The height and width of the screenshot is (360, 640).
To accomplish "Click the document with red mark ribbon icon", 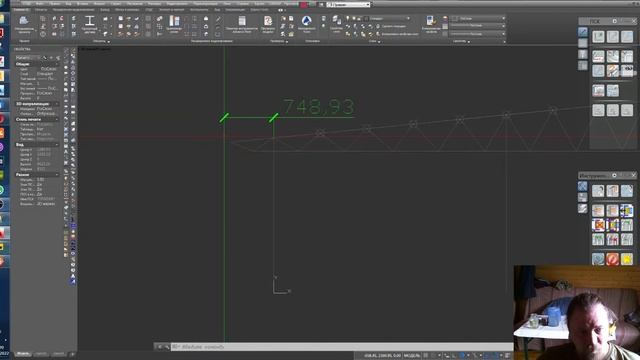I will pos(268,21).
